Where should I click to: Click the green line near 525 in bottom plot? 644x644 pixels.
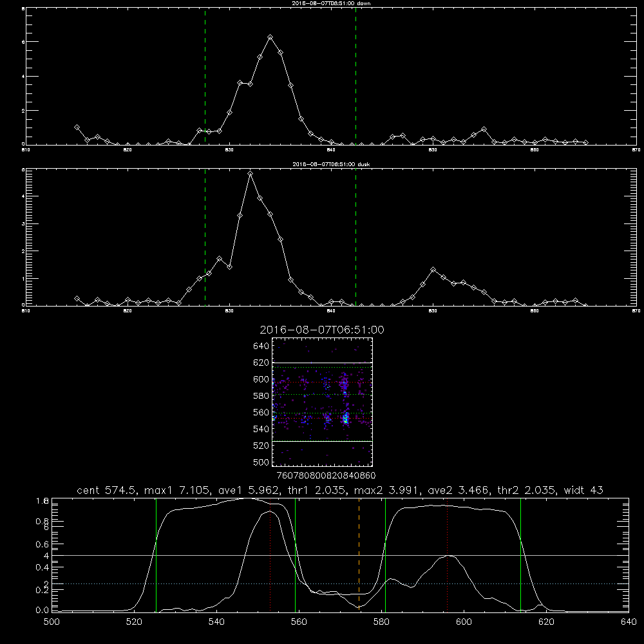click(x=156, y=554)
